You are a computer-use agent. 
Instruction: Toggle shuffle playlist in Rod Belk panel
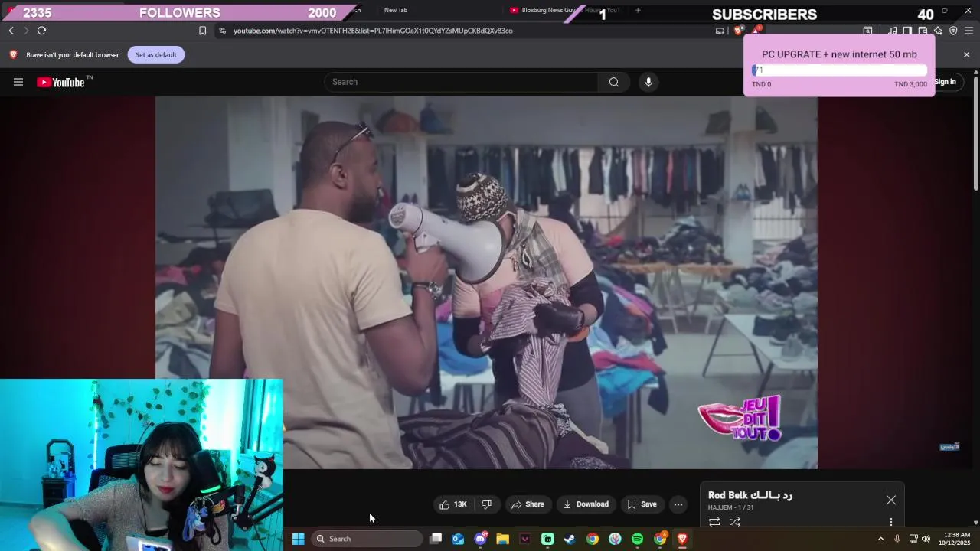[735, 522]
